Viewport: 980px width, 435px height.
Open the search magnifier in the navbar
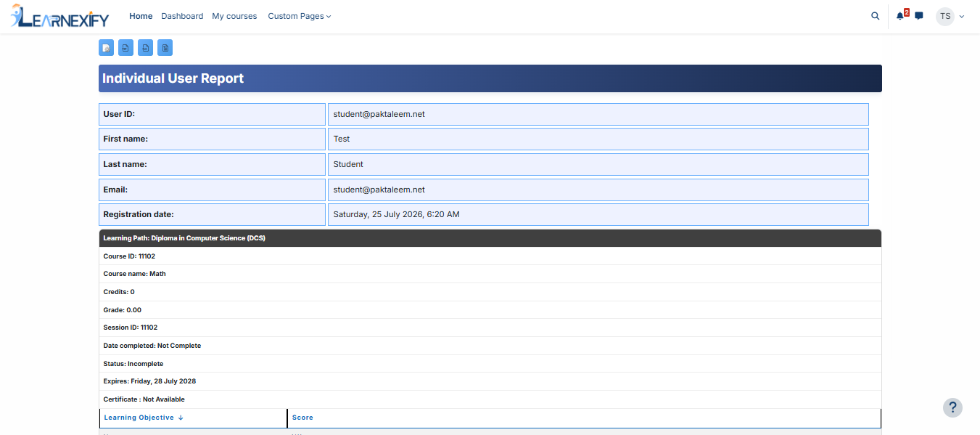(x=876, y=16)
